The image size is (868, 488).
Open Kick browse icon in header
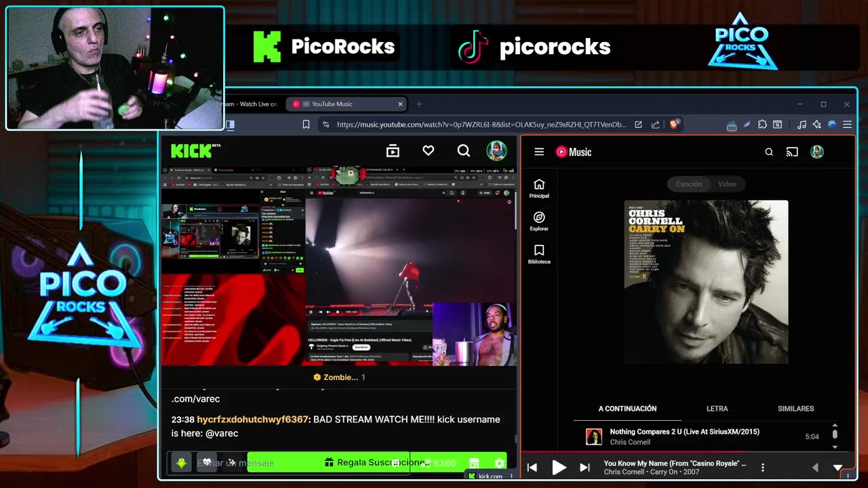pos(393,151)
